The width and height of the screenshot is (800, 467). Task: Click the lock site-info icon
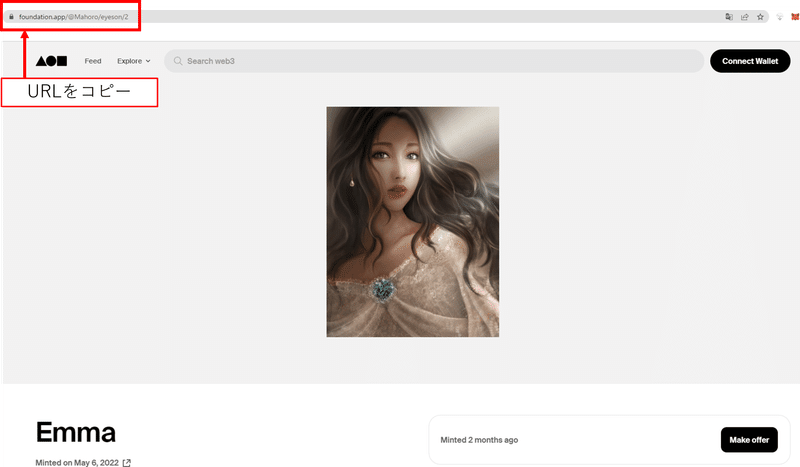click(11, 17)
